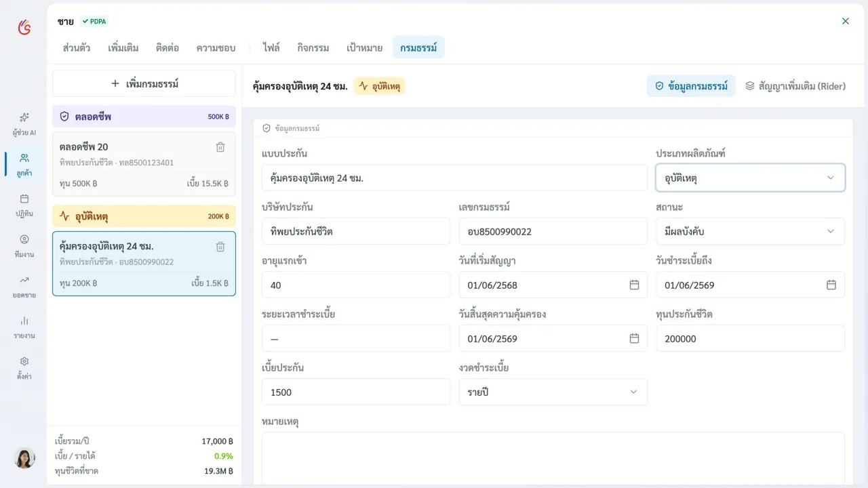
Task: Open the เป้าหมาย tab
Action: [365, 47]
